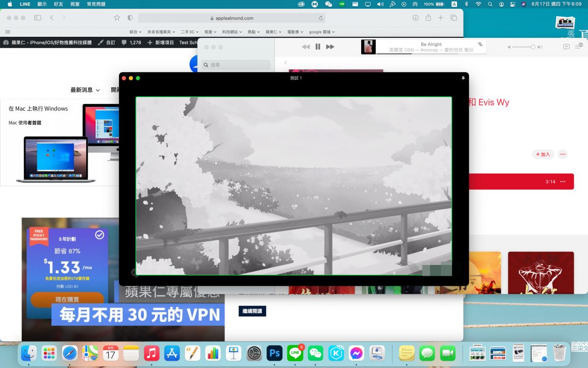The height and width of the screenshot is (368, 588).
Task: Open the LINE menu
Action: click(25, 4)
